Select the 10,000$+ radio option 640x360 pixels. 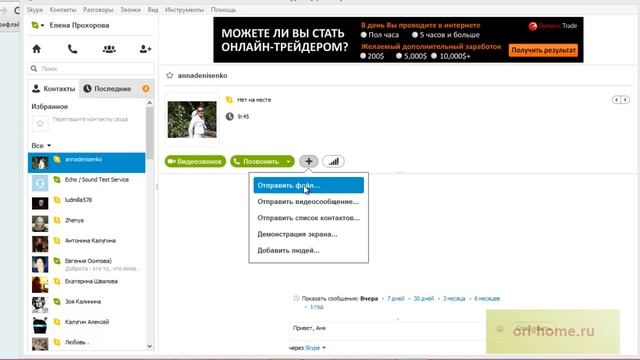pyautogui.click(x=434, y=56)
